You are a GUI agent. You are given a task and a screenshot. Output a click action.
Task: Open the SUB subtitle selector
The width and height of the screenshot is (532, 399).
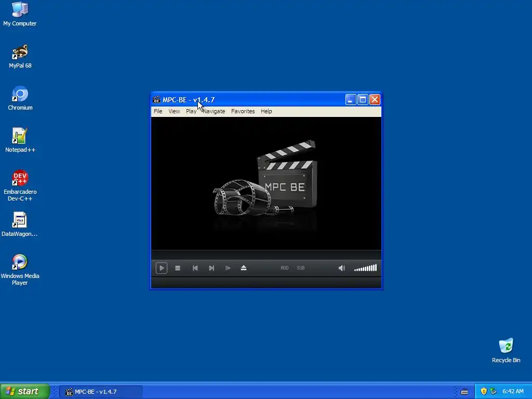pyautogui.click(x=301, y=268)
